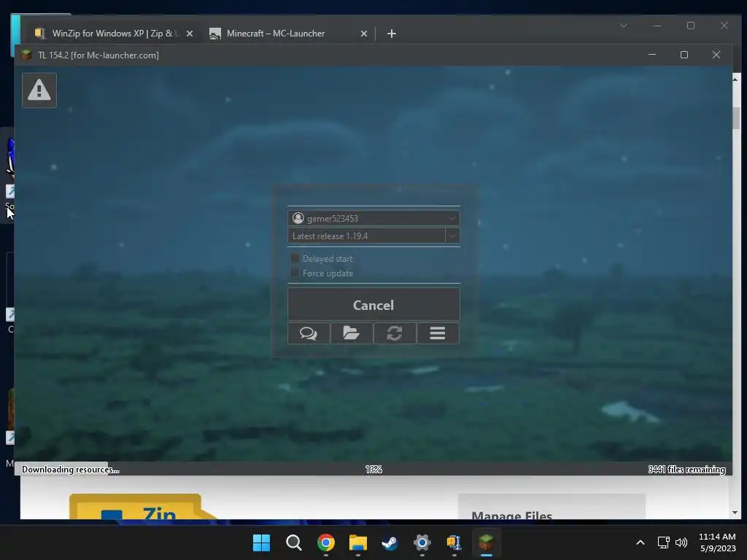Select the Latest release 1.19.4 version field
Image resolution: width=747 pixels, height=560 pixels.
366,236
